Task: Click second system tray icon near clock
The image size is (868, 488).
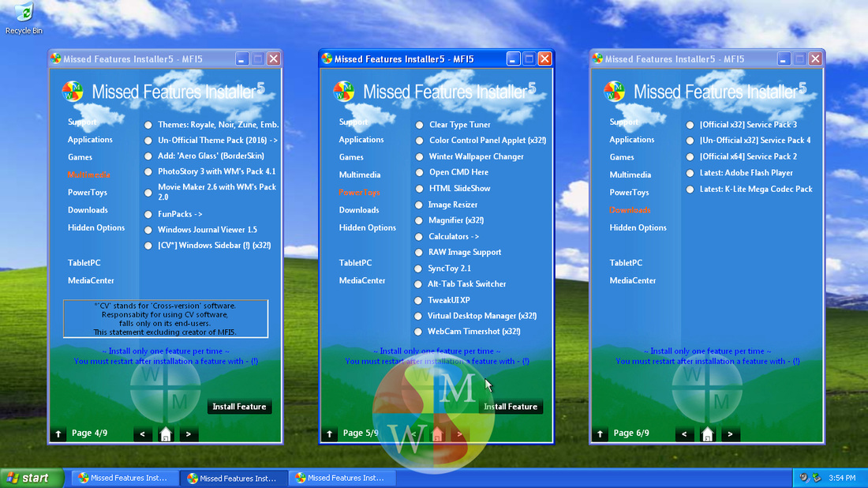Action: (x=817, y=478)
